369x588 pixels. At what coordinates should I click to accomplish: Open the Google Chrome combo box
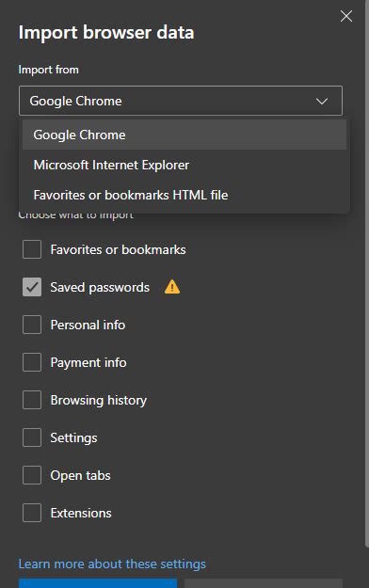tap(181, 101)
